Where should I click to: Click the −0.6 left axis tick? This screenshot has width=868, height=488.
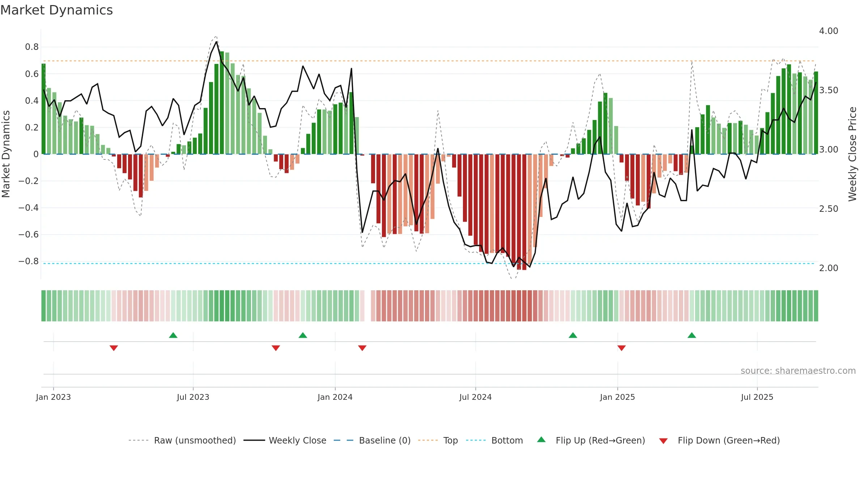pos(29,235)
